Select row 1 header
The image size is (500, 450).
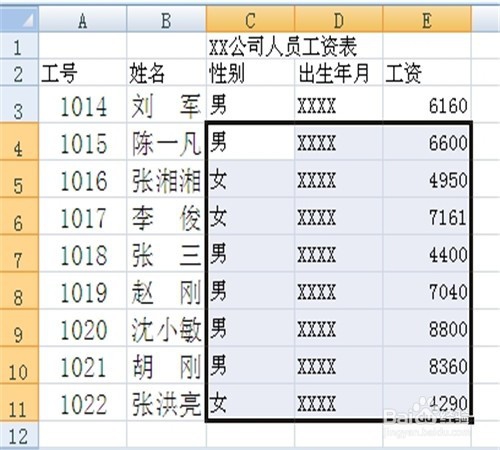(19, 46)
